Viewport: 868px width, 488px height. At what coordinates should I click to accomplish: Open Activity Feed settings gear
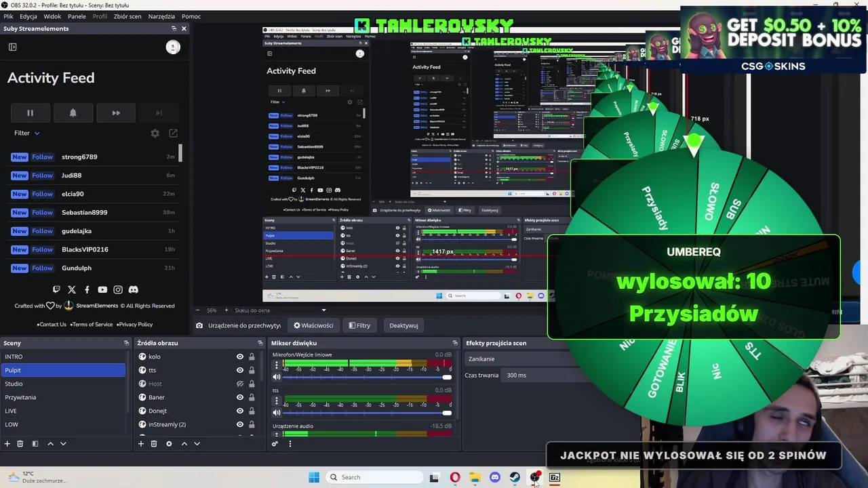pos(155,134)
